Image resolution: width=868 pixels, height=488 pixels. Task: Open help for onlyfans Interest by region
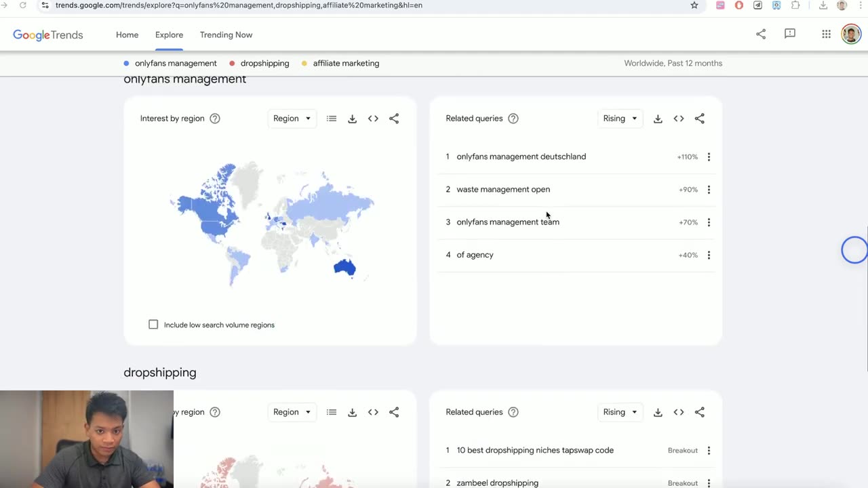pyautogui.click(x=215, y=119)
